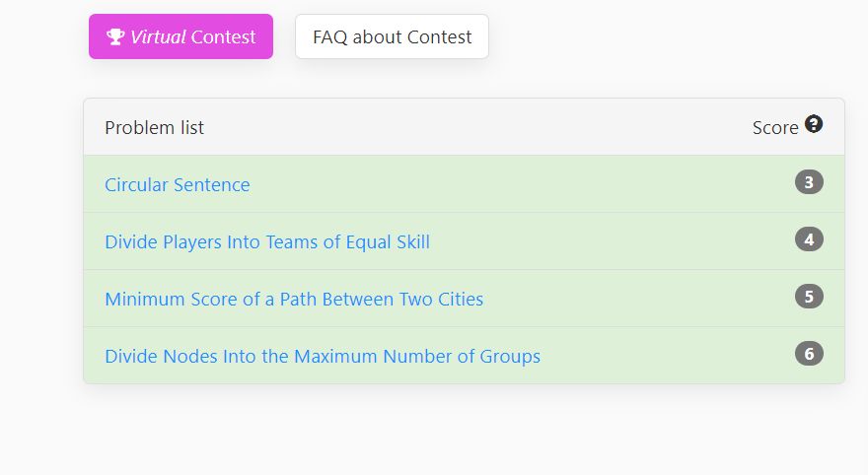Click the Problem list header text
868x475 pixels.
pyautogui.click(x=155, y=128)
